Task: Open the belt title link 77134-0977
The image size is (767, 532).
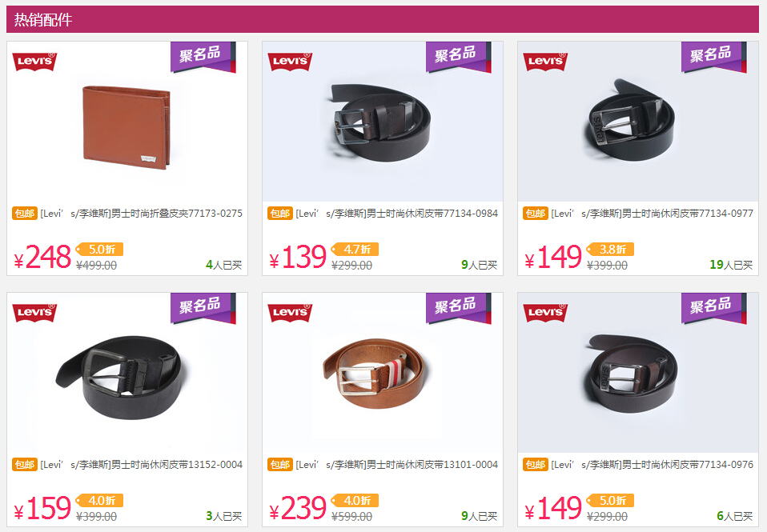Action: pyautogui.click(x=652, y=213)
